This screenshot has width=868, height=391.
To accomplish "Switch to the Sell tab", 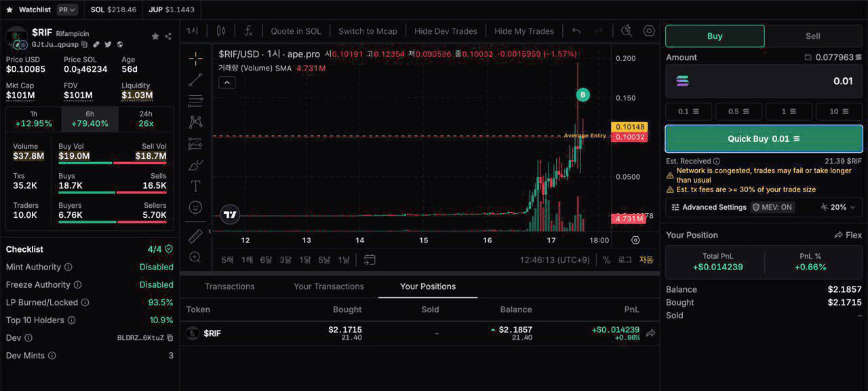I will (812, 36).
